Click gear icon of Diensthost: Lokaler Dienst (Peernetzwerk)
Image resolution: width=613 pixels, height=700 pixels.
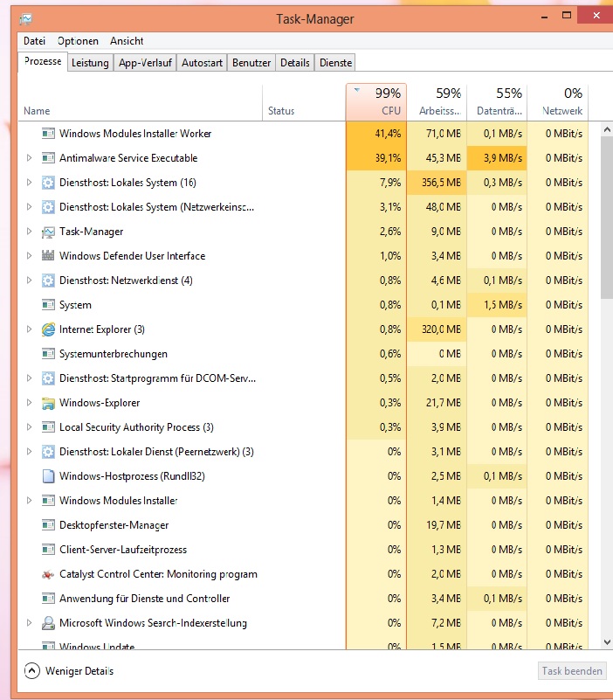[x=48, y=452]
